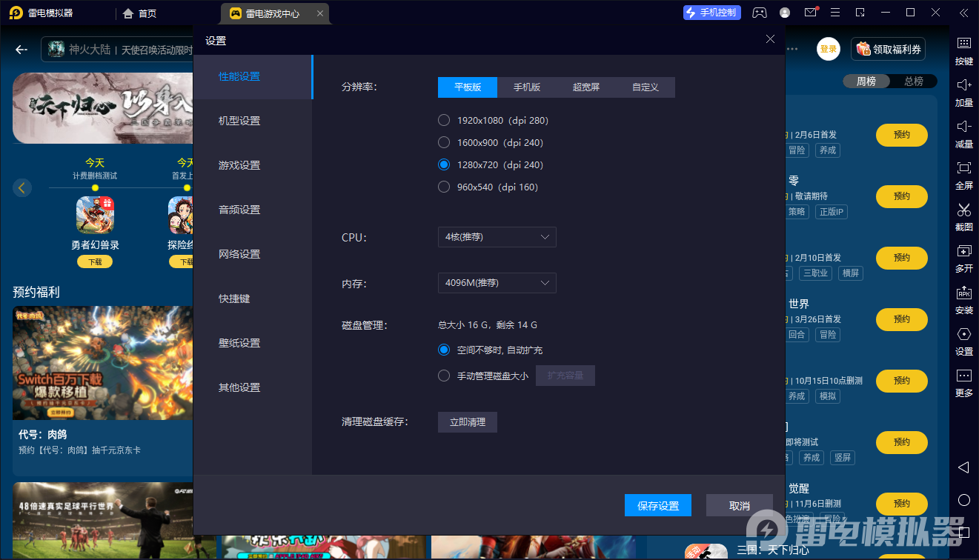The image size is (979, 560).
Task: Click 下载 under 勇者幻兽录
Action: click(95, 262)
